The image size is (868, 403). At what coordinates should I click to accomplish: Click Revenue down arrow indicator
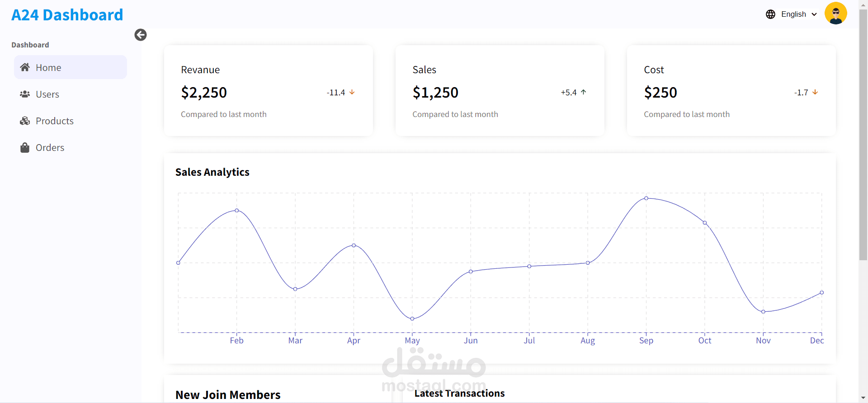(352, 92)
